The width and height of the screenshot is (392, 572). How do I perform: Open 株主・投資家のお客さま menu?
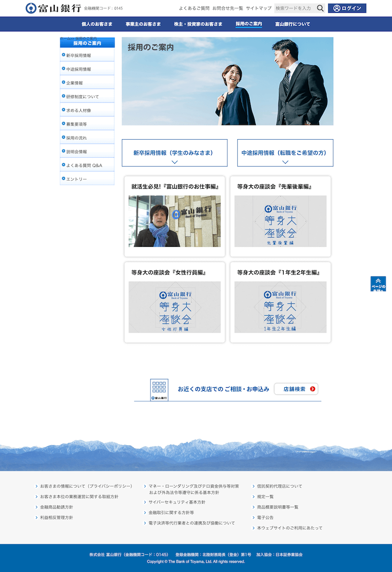coord(198,24)
